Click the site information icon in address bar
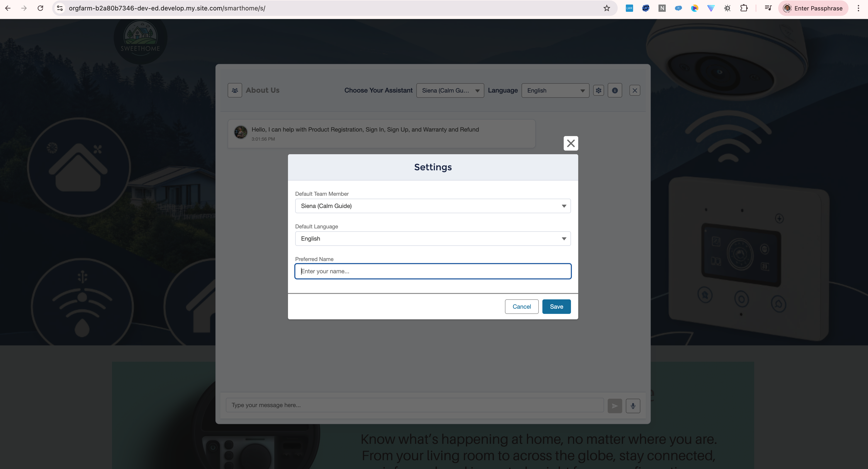868x469 pixels. point(60,8)
